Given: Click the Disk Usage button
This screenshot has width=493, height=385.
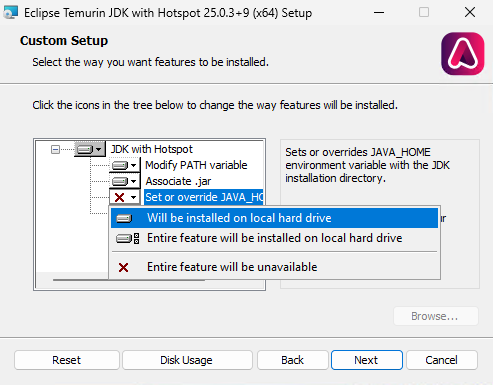Looking at the screenshot, I should point(187,360).
